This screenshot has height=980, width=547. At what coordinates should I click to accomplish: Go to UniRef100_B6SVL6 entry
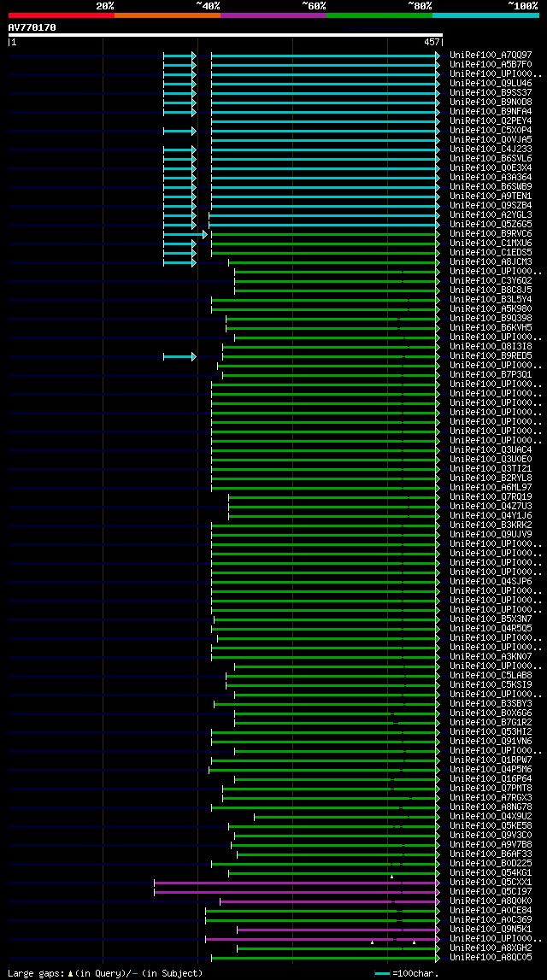491,159
